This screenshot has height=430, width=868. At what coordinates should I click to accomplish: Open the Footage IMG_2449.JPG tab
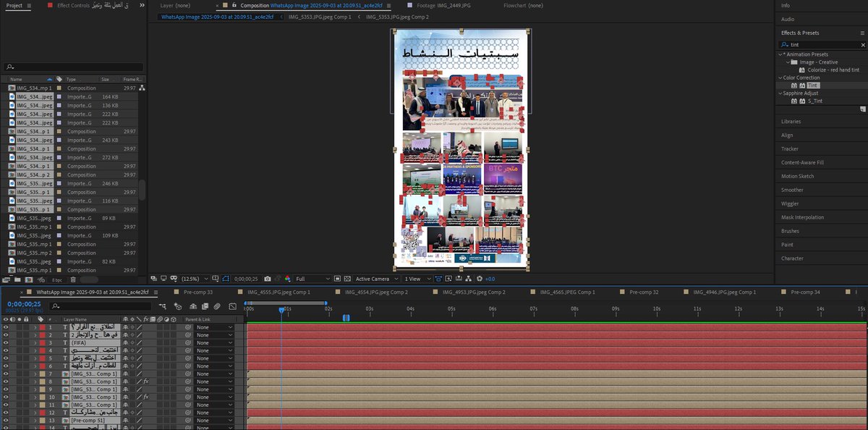click(x=445, y=5)
